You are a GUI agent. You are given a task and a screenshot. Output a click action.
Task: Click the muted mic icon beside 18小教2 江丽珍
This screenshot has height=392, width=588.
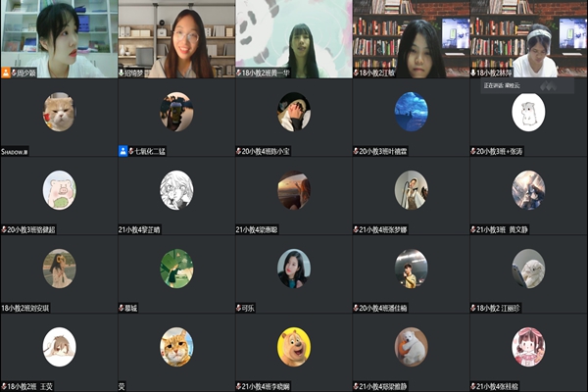(x=473, y=308)
